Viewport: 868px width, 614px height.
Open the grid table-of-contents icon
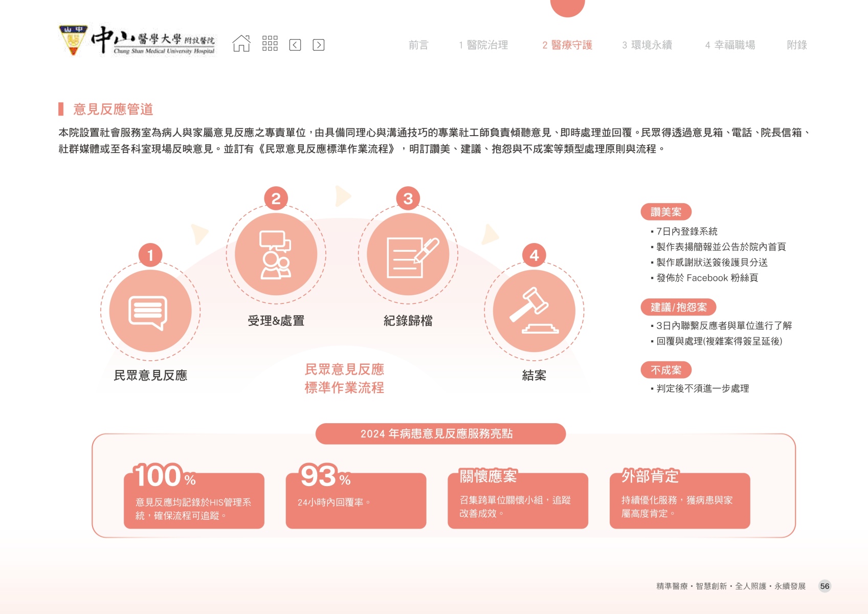(270, 44)
